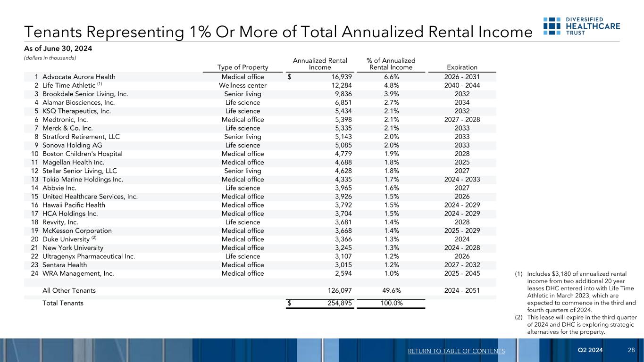Click the 2024 - 2051 expiration value

click(462, 290)
